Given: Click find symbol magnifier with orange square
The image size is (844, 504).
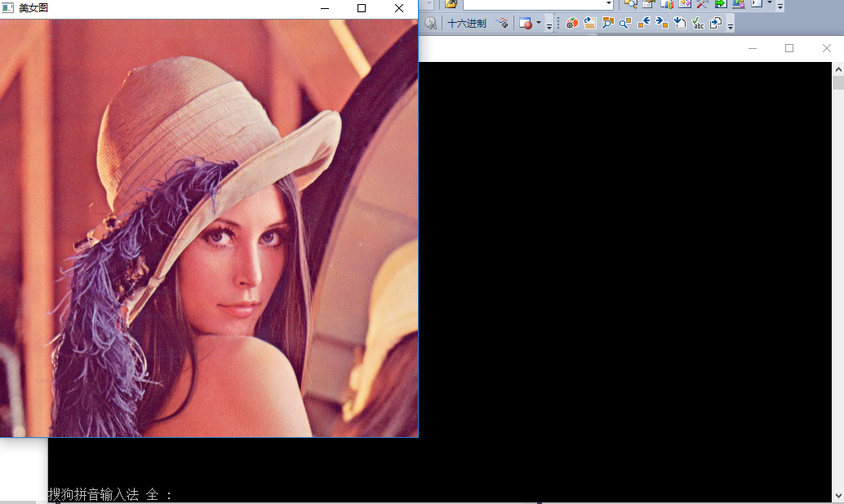Looking at the screenshot, I should pos(625,23).
